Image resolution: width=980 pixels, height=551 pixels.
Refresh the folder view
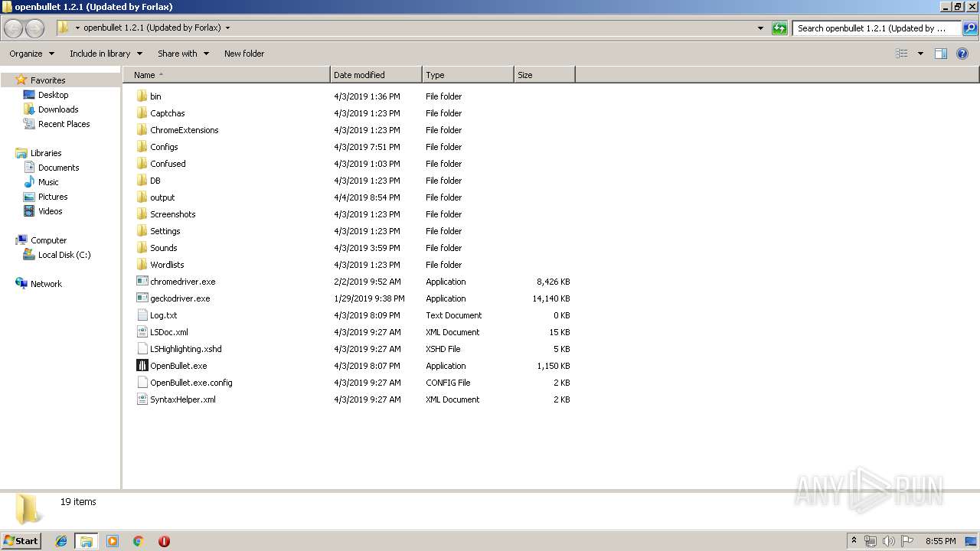pos(779,28)
